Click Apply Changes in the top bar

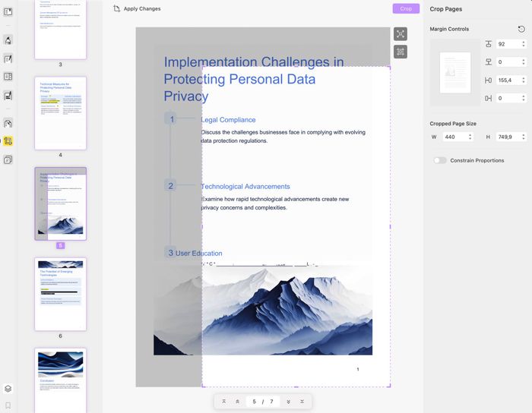(138, 9)
